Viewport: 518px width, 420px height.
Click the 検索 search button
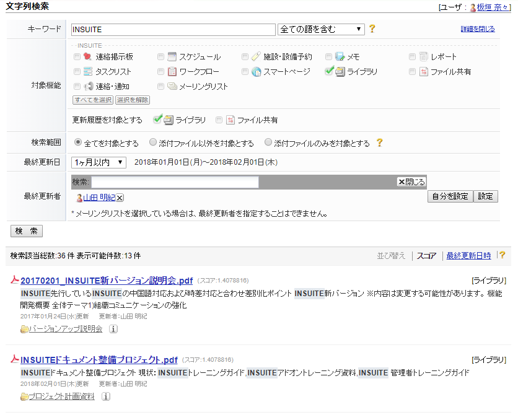click(27, 231)
